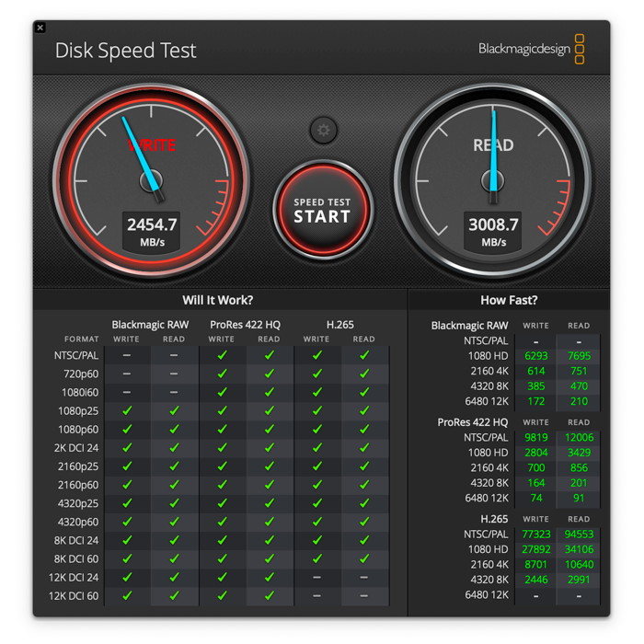Click H.265 1080 HD write value 27892
The height and width of the screenshot is (644, 644).
click(x=536, y=549)
